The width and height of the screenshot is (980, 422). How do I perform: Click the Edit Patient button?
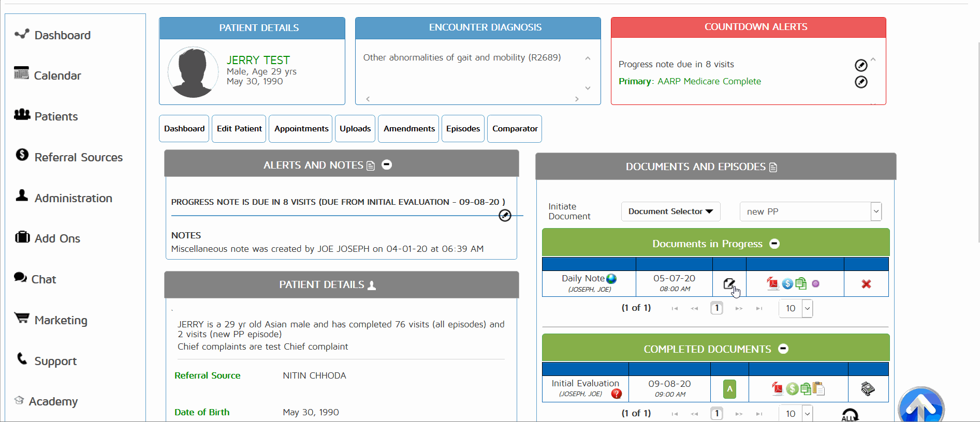point(239,129)
